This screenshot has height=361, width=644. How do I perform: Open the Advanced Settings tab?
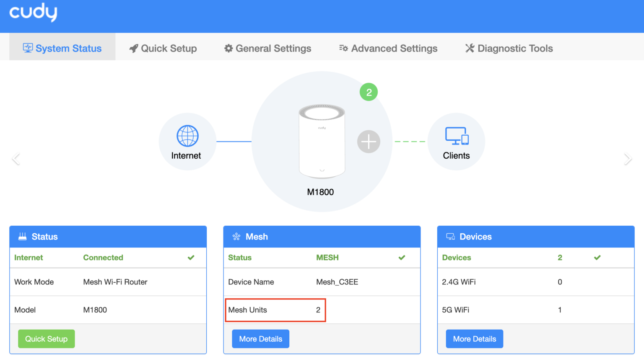(x=388, y=49)
